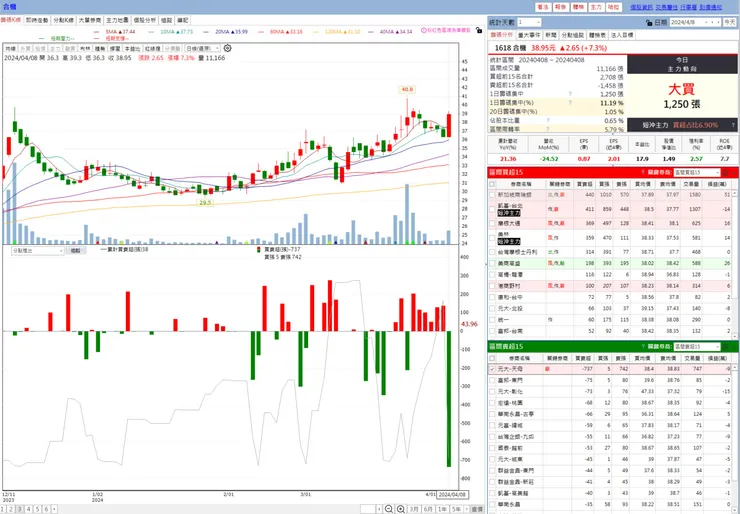Toggle 均線 indicator button
The width and height of the screenshot is (740, 514).
coord(10,48)
